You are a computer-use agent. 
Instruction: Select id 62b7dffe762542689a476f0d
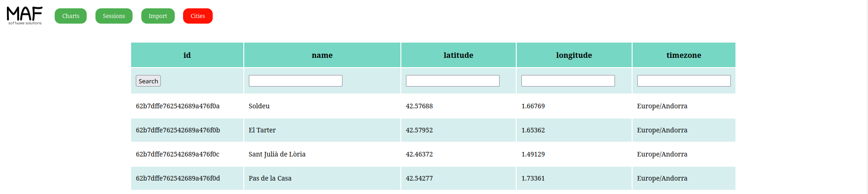click(178, 178)
